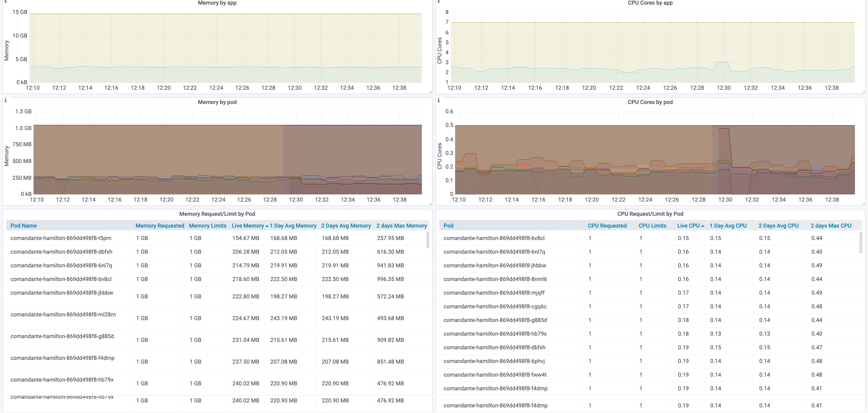This screenshot has width=868, height=413.
Task: Sort by 2 days Max Memory column
Action: [401, 226]
